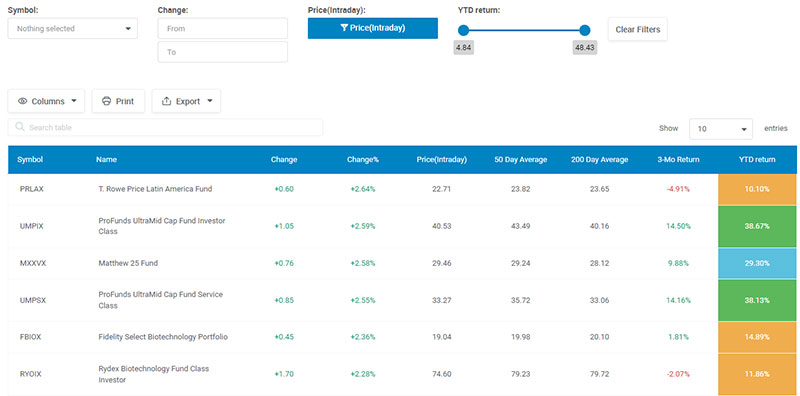Click the YTD return slider maximum handle
The height and width of the screenshot is (396, 800).
[585, 30]
